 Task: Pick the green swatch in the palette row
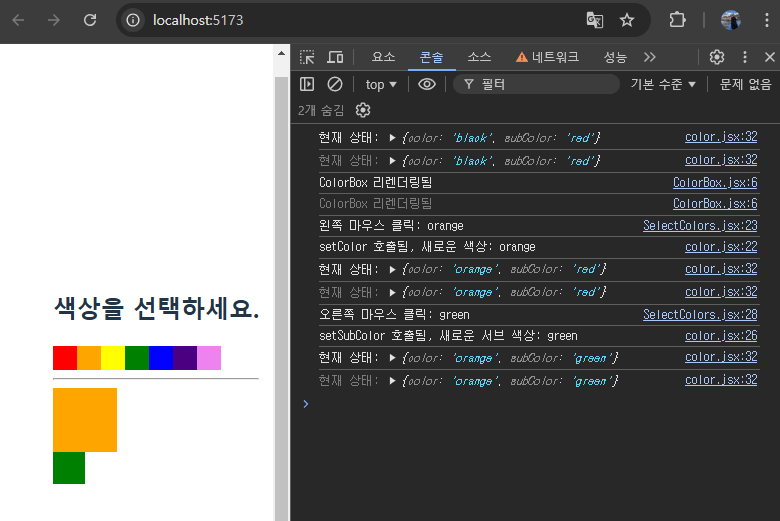click(x=137, y=358)
